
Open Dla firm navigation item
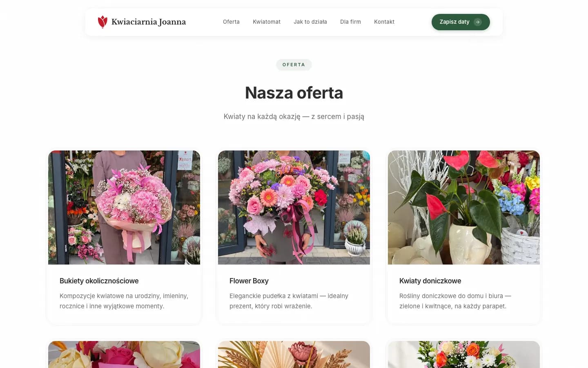350,22
